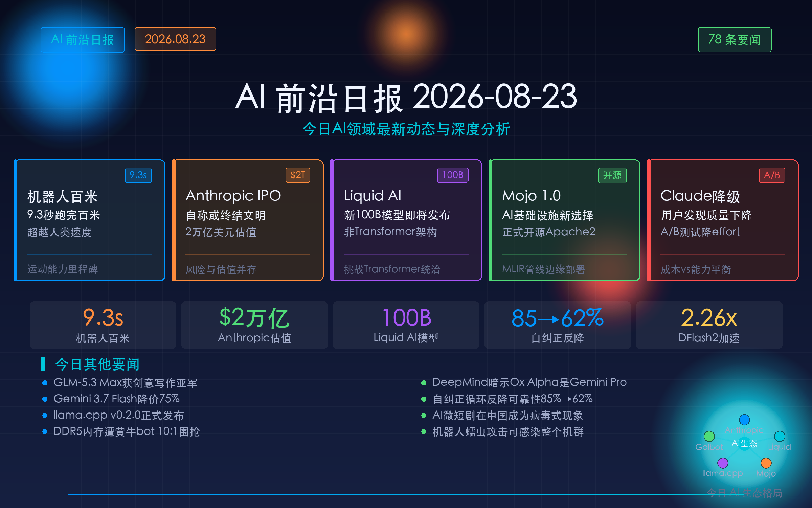Viewport: 812px width, 508px height.
Task: Click footer MLIR管线边缘部署
Action: 544,270
